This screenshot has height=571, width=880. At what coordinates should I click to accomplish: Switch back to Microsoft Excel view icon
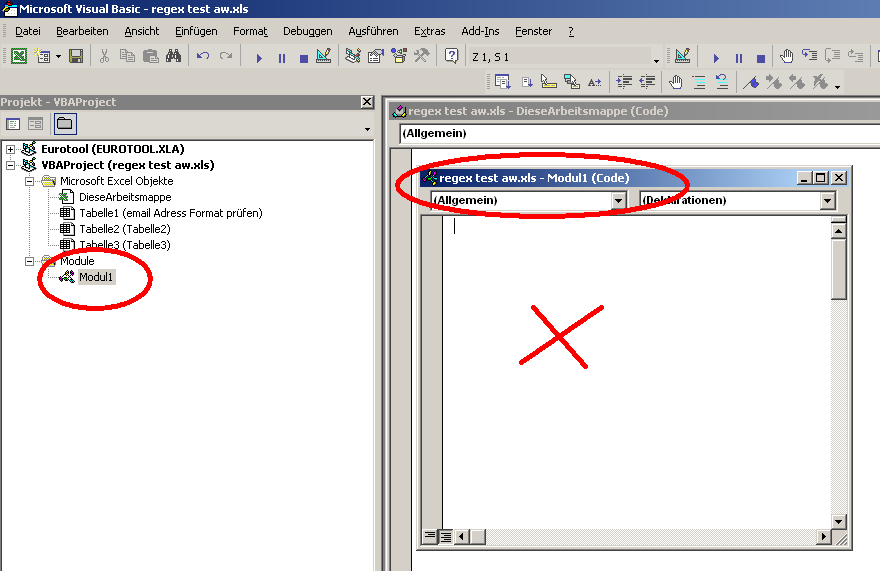(x=19, y=56)
